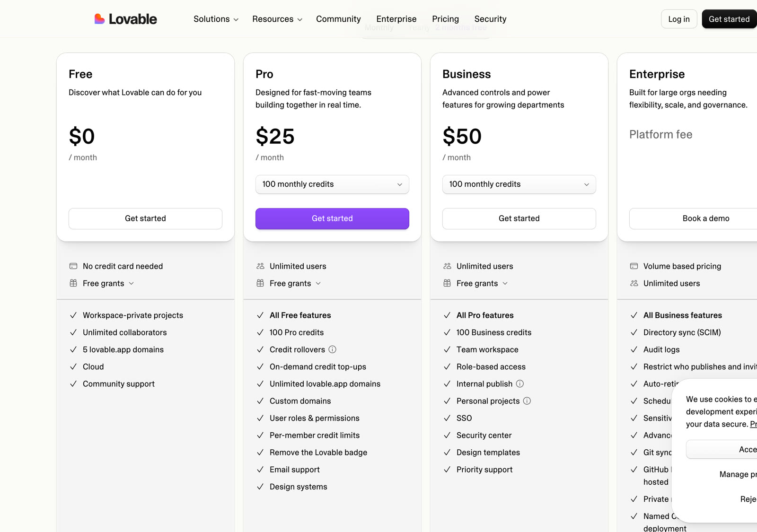Go to the Community page
The height and width of the screenshot is (532, 757).
point(338,19)
